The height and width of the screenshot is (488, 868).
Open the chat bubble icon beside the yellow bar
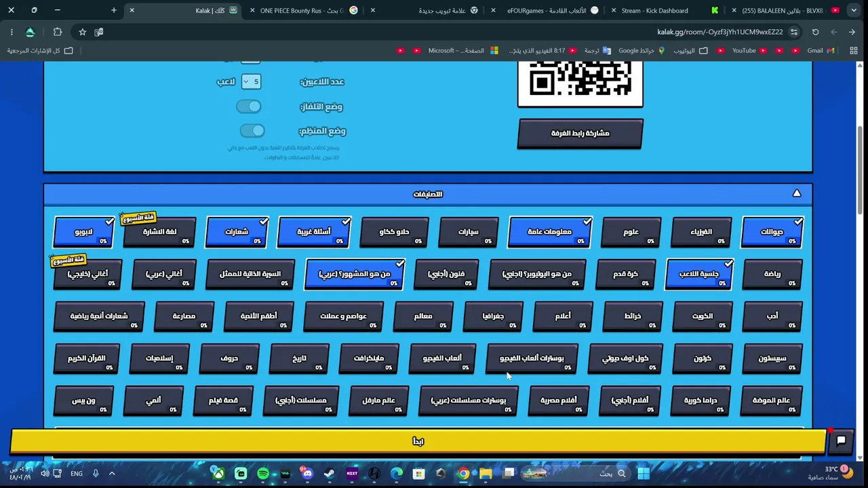841,441
